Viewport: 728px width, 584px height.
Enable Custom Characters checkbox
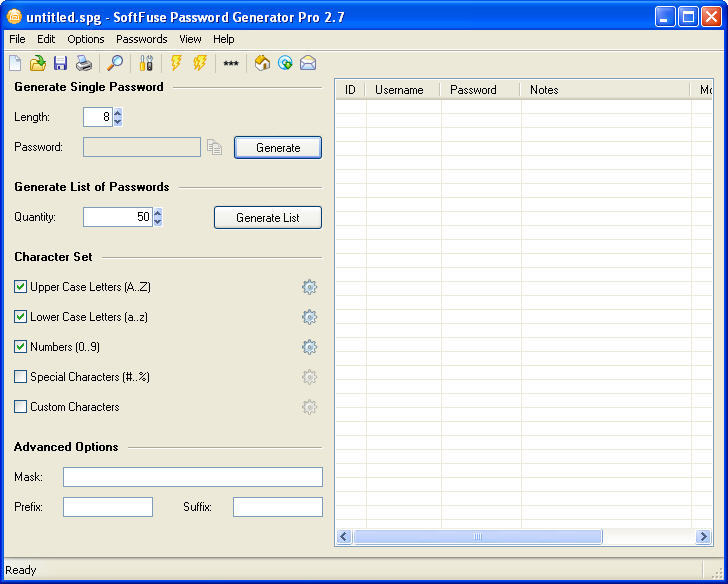(20, 407)
